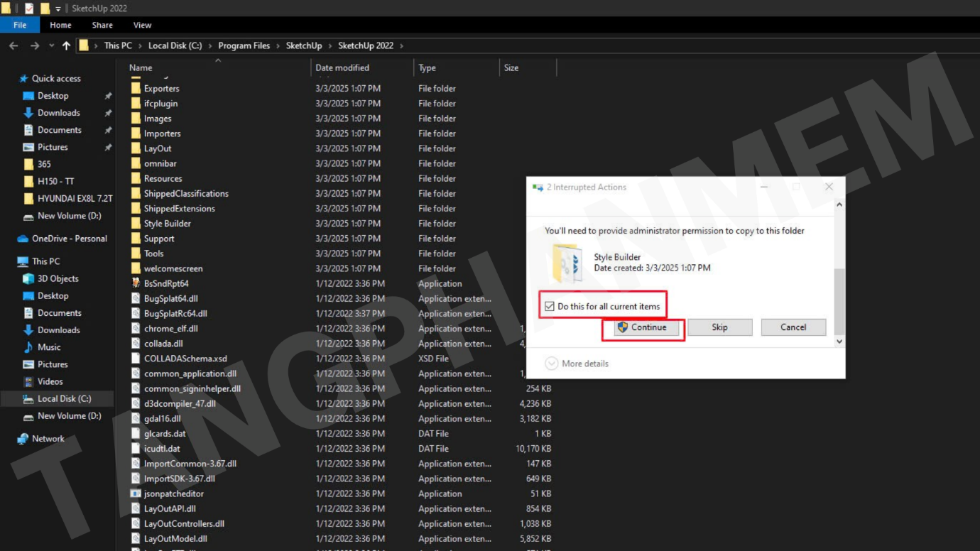Go back with the Back arrow

pos(13,45)
